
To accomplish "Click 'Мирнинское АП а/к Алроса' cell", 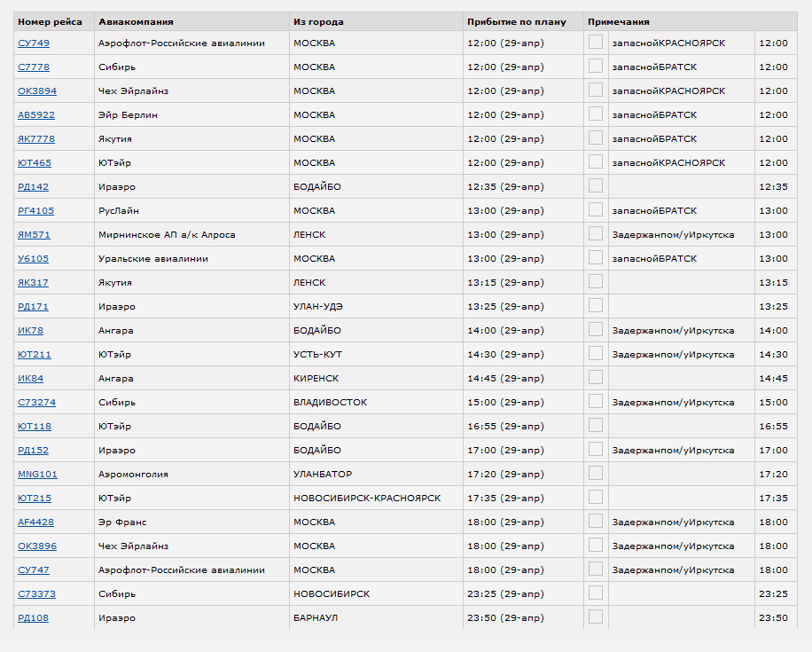I will coord(191,234).
